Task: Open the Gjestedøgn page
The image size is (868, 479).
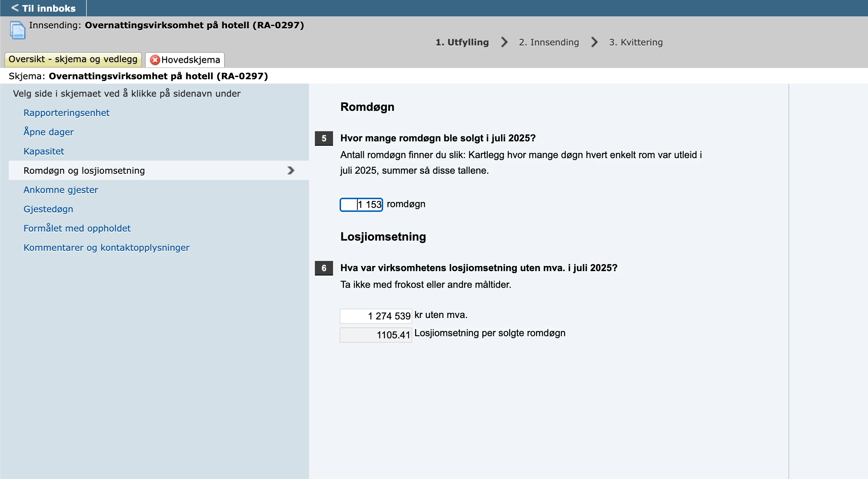Action: 48,209
